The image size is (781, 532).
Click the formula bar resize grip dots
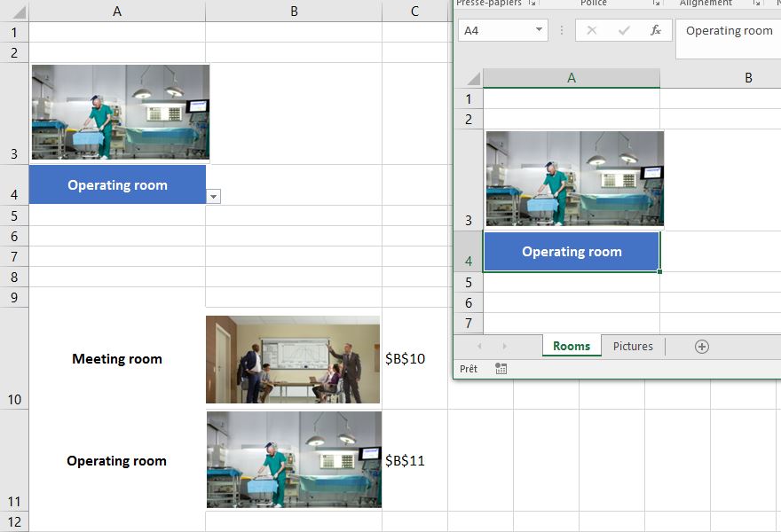pyautogui.click(x=561, y=30)
